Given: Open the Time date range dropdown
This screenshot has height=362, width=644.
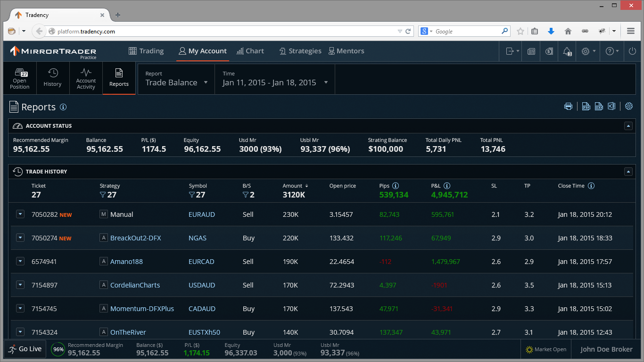Looking at the screenshot, I should [x=275, y=79].
